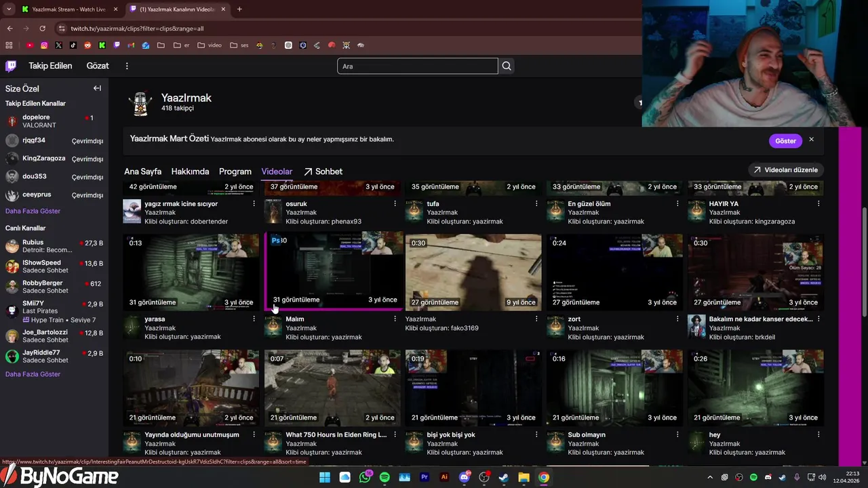
Task: Play 'What 750 Hours In Elden Ring' thumbnail
Action: tap(332, 388)
